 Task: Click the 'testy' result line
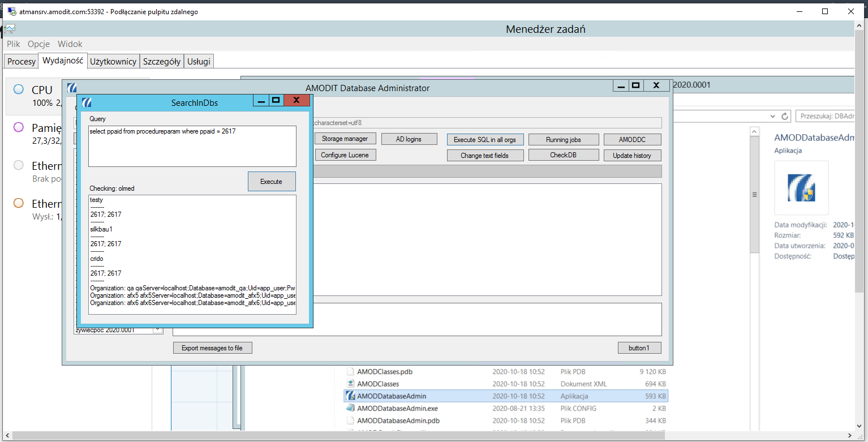[97, 200]
